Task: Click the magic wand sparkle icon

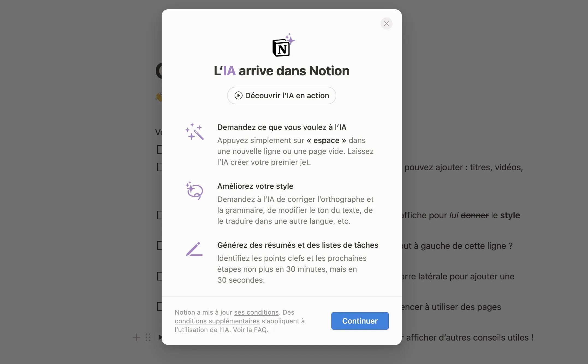Action: (x=194, y=132)
